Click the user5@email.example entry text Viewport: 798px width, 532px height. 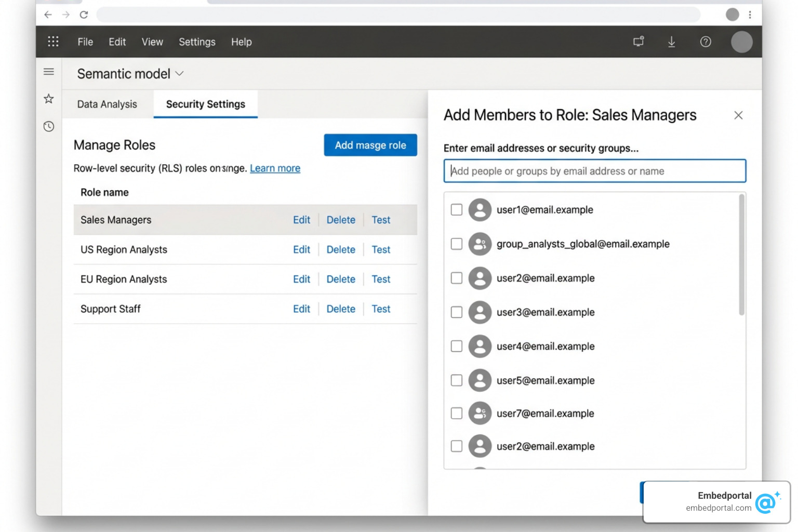[x=546, y=380]
